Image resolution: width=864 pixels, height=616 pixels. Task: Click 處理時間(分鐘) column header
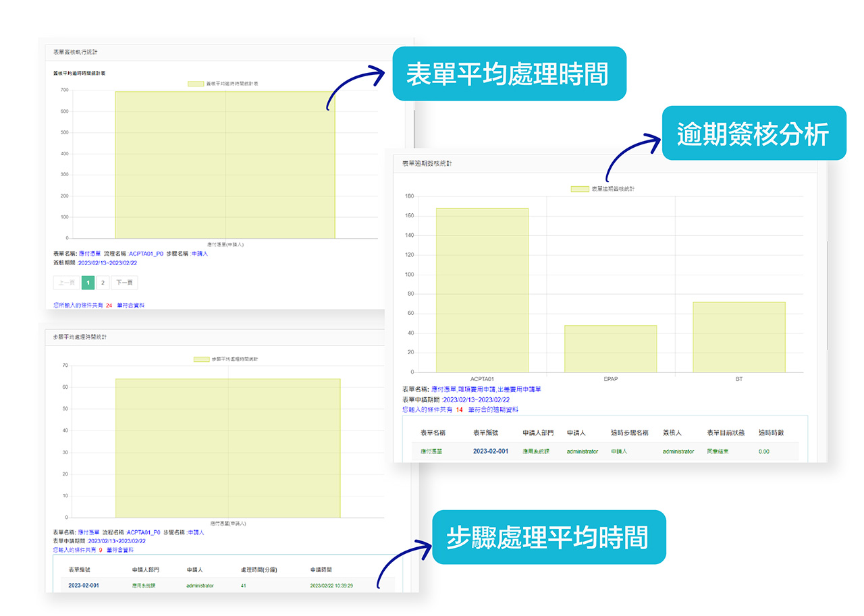click(259, 569)
